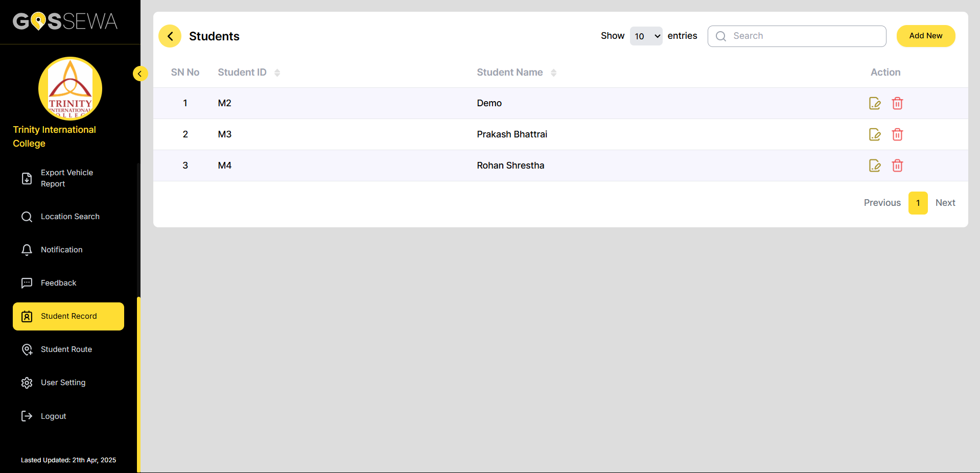Open User Setting menu item
Image resolution: width=980 pixels, height=473 pixels.
pos(68,383)
